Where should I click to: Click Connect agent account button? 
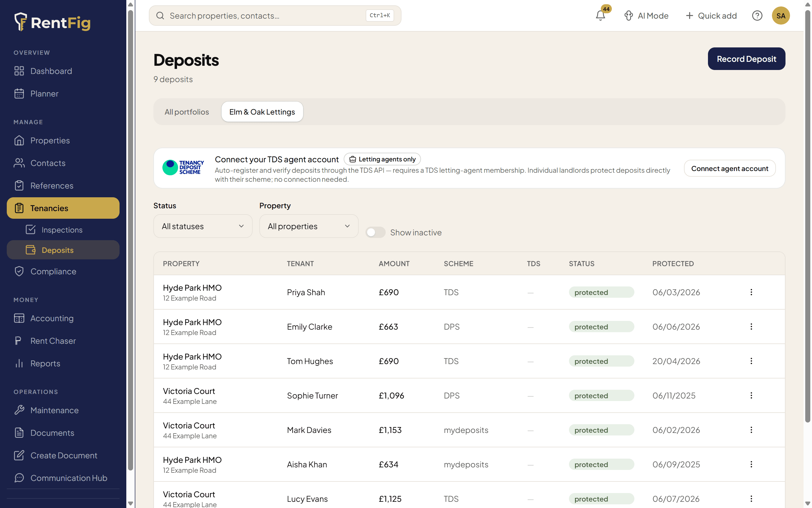pyautogui.click(x=729, y=168)
